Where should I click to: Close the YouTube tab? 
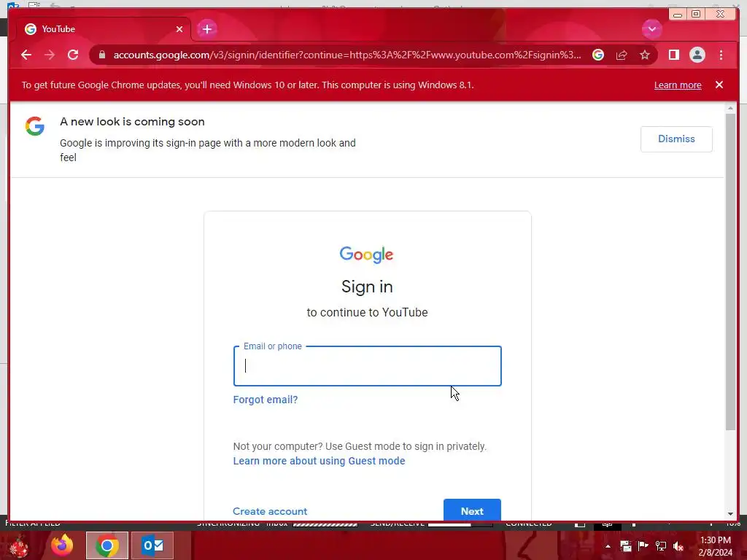pos(179,29)
